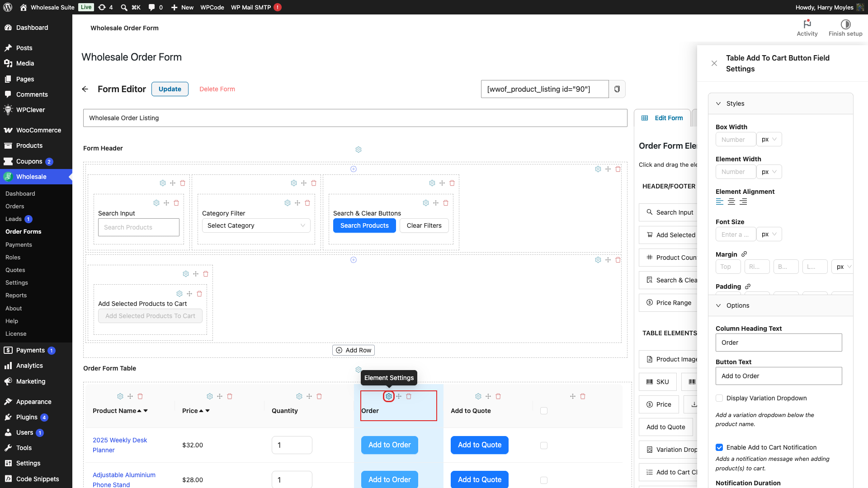Viewport: 868px width, 488px height.
Task: Open settings for Add Selected Products to Cart
Action: (179, 294)
